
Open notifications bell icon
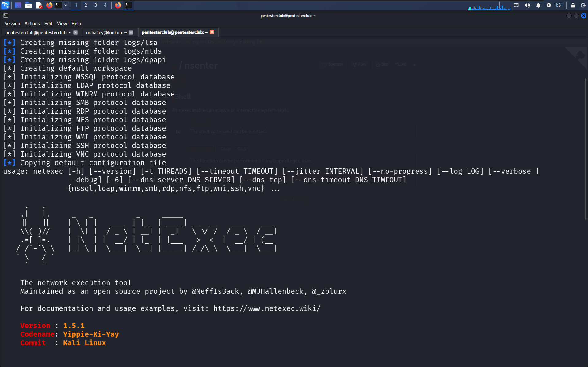tap(538, 5)
